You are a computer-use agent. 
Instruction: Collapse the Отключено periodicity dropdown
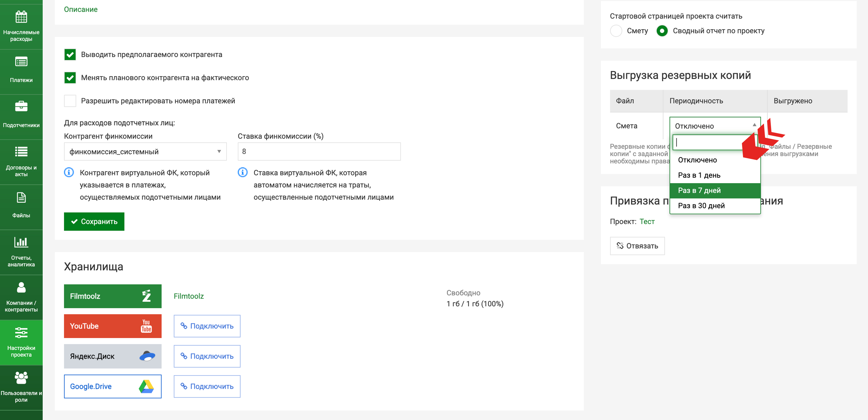[x=714, y=126]
